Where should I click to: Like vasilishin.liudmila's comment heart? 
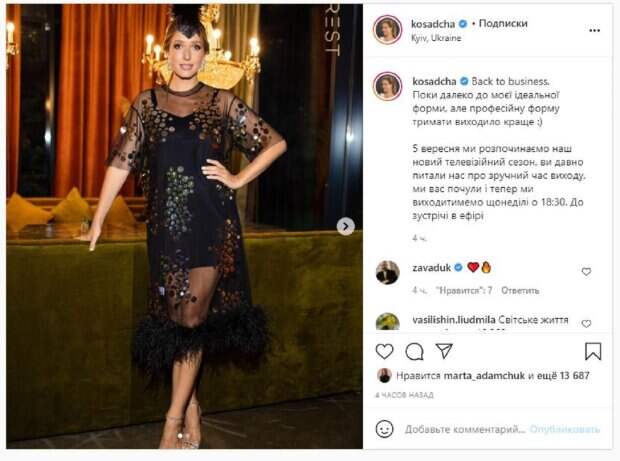[x=586, y=323]
